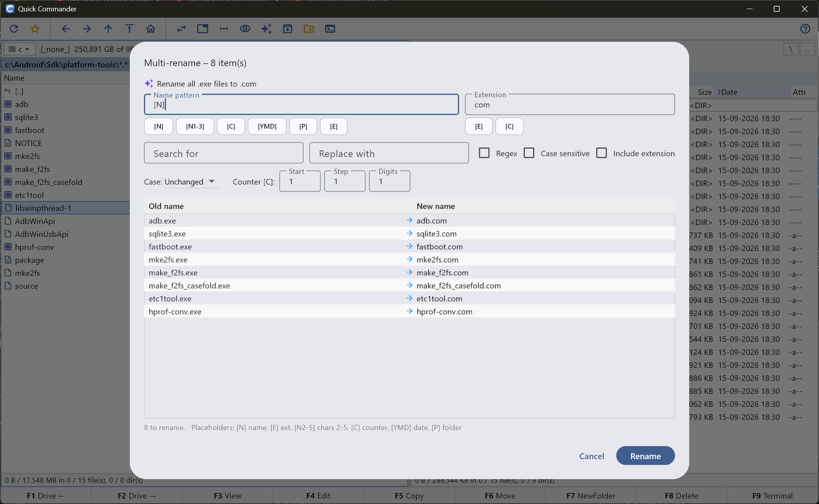Select AdbWinUsbApi in the left panel
819x504 pixels.
click(x=65, y=234)
